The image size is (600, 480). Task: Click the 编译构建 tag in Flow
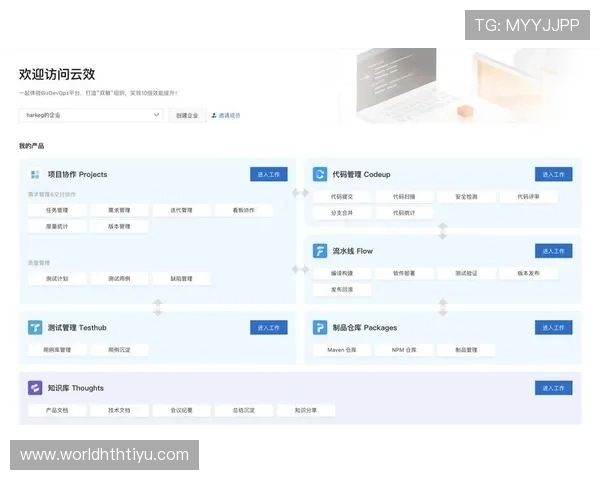point(342,273)
